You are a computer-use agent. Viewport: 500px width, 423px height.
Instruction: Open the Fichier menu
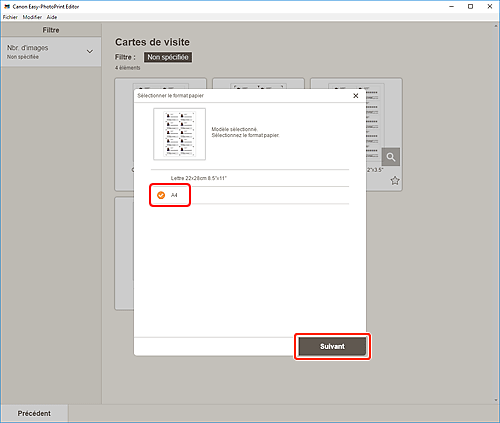[x=10, y=17]
